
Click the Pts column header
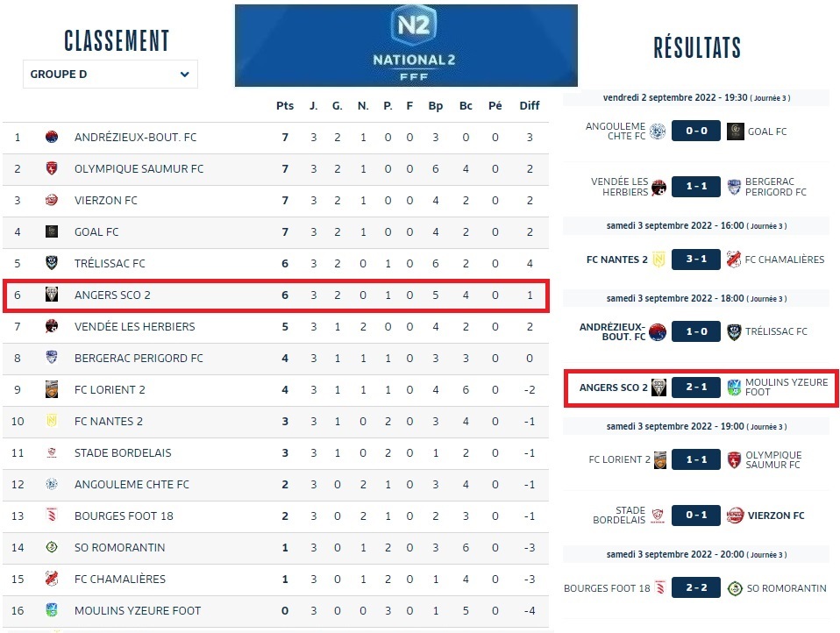tap(285, 106)
